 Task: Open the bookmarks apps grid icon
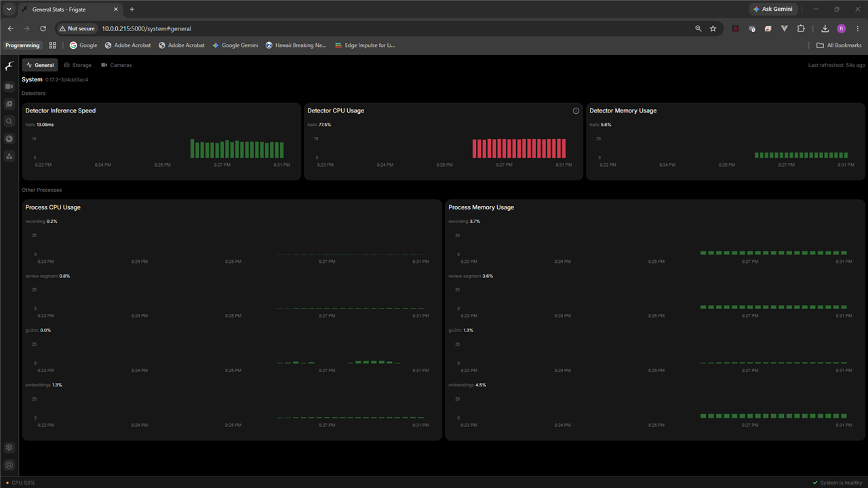coord(52,45)
